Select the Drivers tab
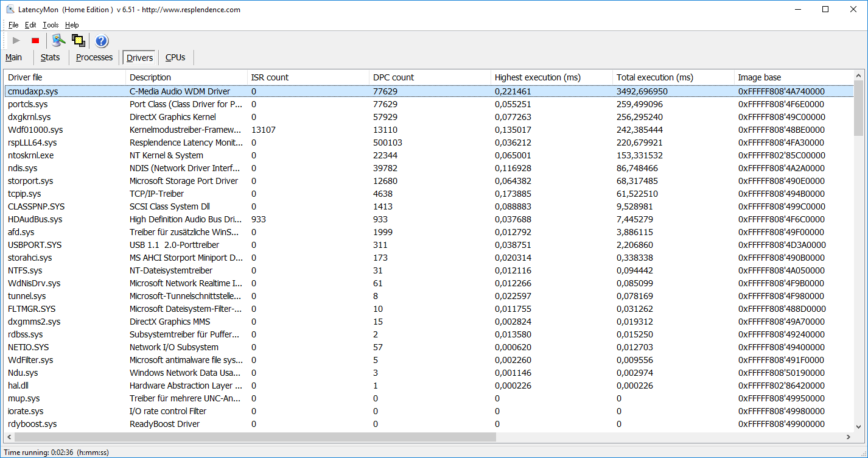Image resolution: width=868 pixels, height=458 pixels. 140,58
